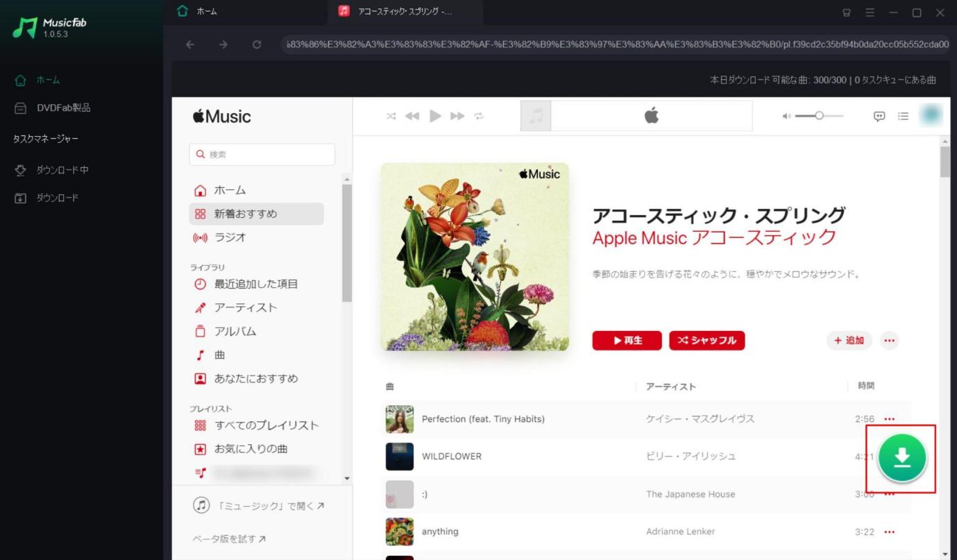The image size is (957, 560).
Task: Go back with the browser back arrow
Action: 190,44
